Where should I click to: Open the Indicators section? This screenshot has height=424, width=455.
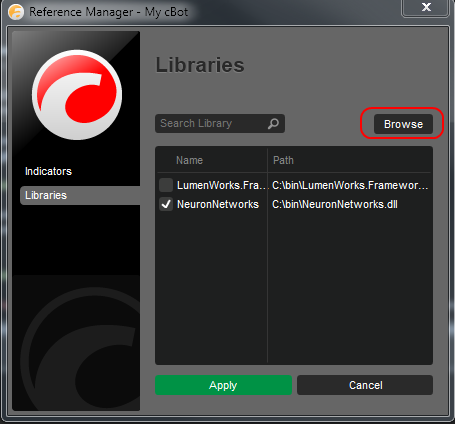click(48, 171)
